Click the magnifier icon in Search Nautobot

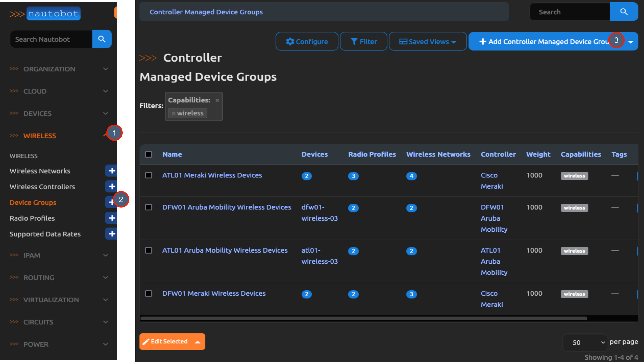click(102, 39)
